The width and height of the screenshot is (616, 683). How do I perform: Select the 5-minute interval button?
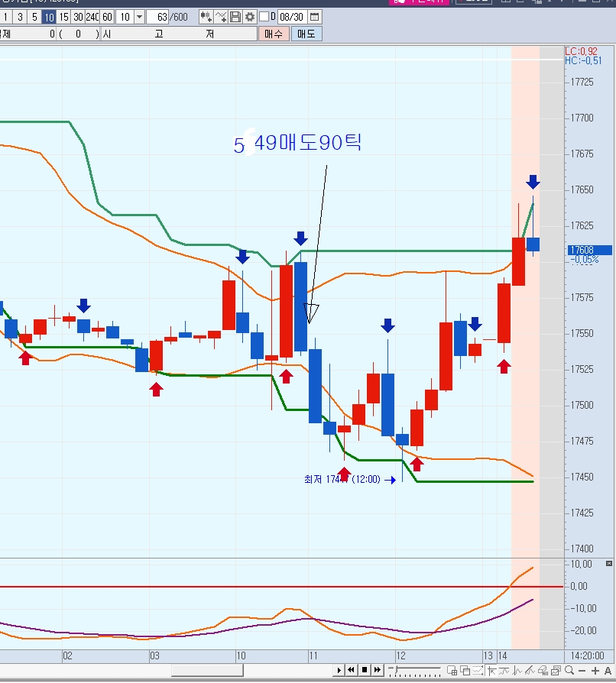point(34,17)
